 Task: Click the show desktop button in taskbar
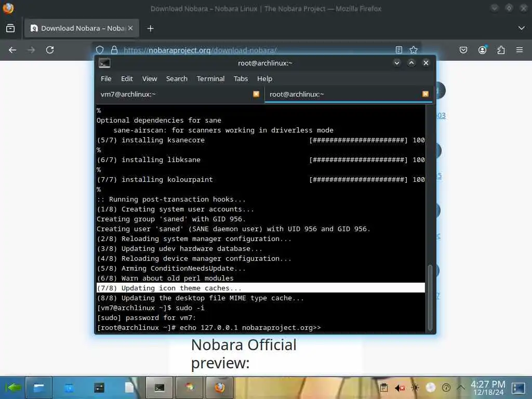click(518, 388)
